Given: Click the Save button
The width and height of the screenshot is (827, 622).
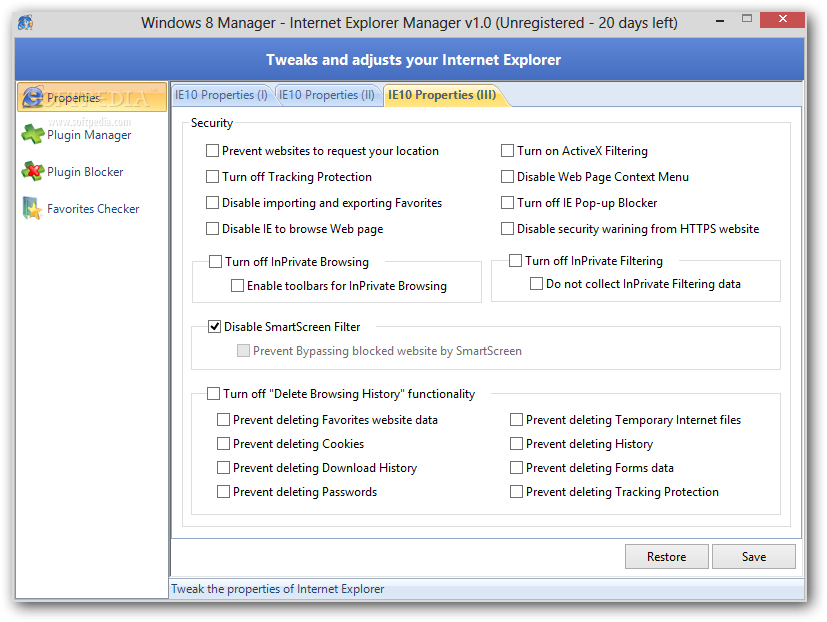Looking at the screenshot, I should coord(754,557).
